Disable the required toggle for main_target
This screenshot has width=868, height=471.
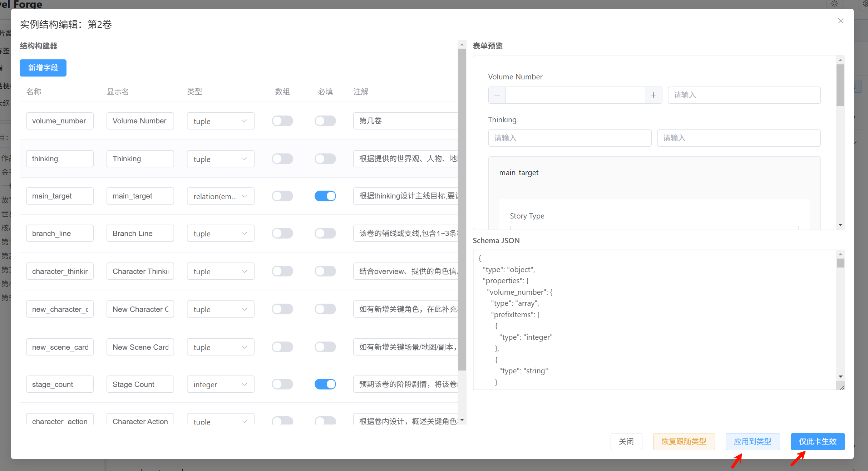[325, 196]
